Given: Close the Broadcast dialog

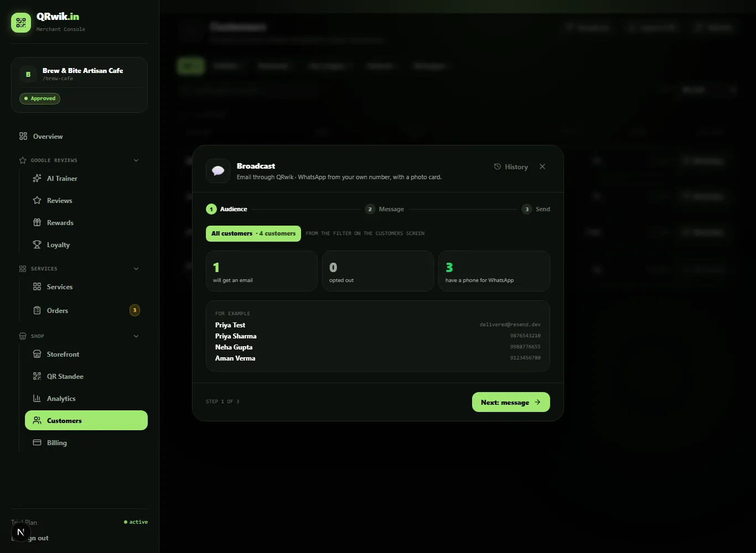Looking at the screenshot, I should (542, 166).
